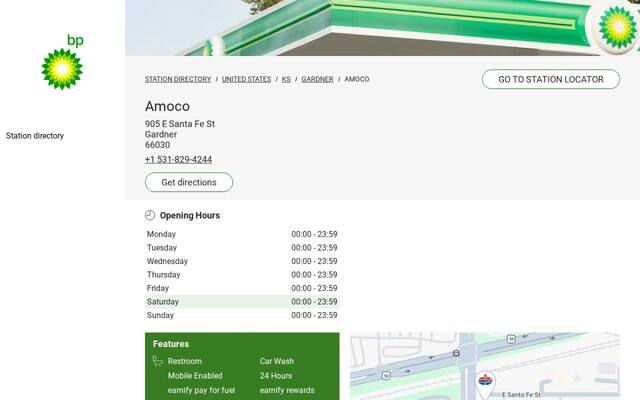Click the Get directions button
Image resolution: width=640 pixels, height=400 pixels.
189,182
